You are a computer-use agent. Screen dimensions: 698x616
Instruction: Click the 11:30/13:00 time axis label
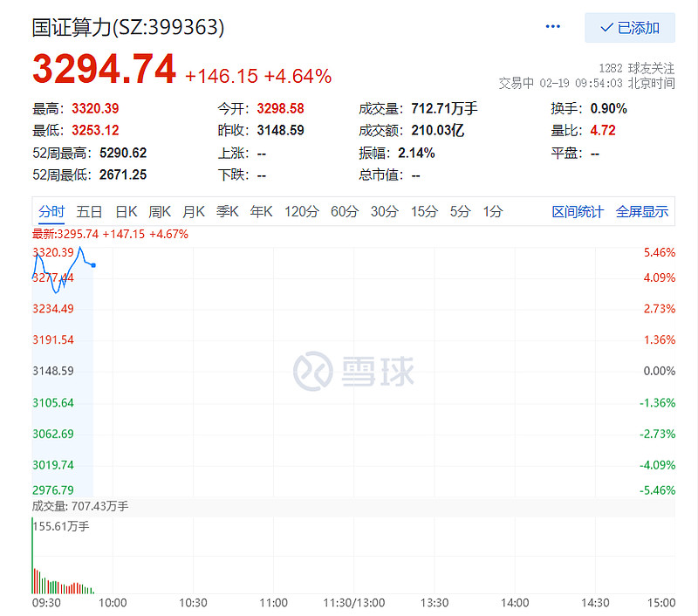[x=354, y=603]
